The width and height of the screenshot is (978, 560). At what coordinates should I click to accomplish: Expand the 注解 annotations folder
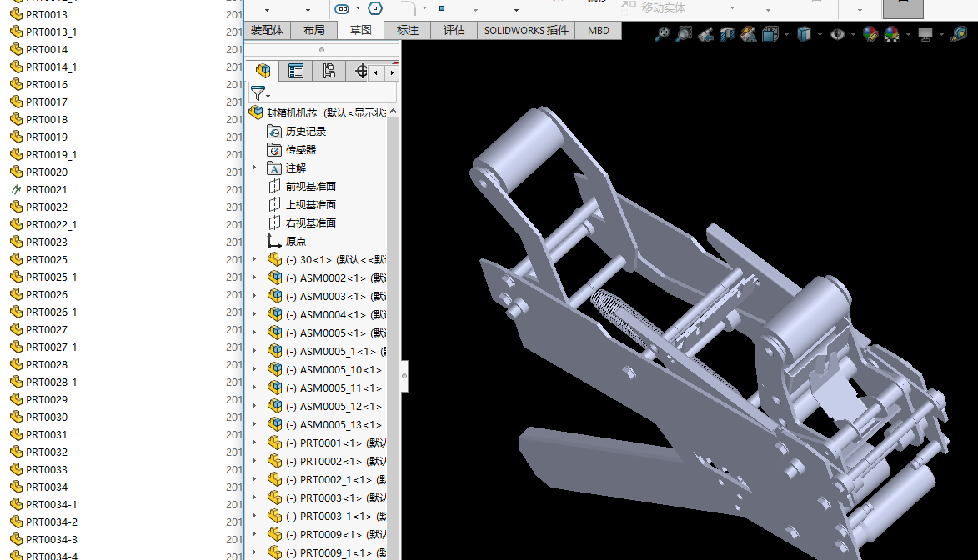(x=255, y=167)
